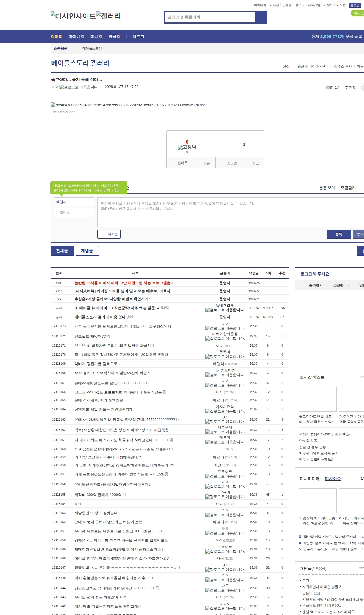Toggle 야간 모드 night mode at the top right

coord(358,13)
